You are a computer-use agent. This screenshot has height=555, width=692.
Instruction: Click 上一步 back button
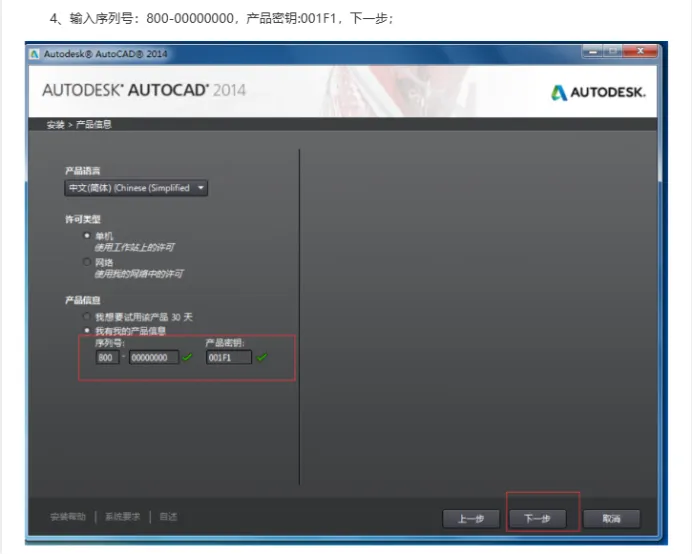[471, 519]
